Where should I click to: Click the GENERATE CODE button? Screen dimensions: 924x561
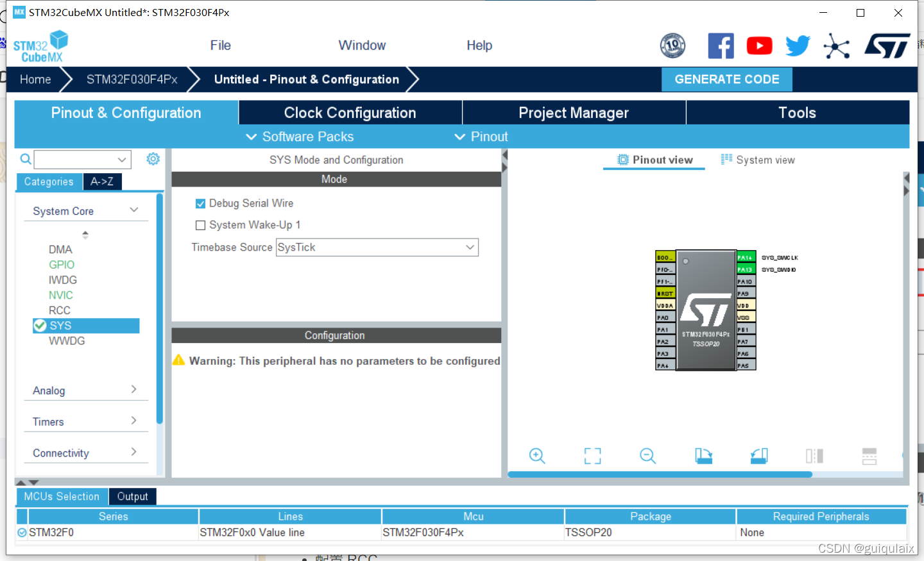click(x=727, y=80)
